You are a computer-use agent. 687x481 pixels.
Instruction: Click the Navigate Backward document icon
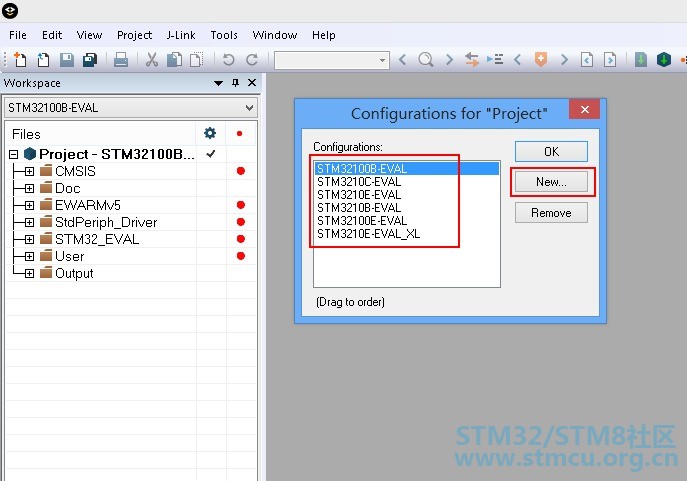pyautogui.click(x=587, y=59)
